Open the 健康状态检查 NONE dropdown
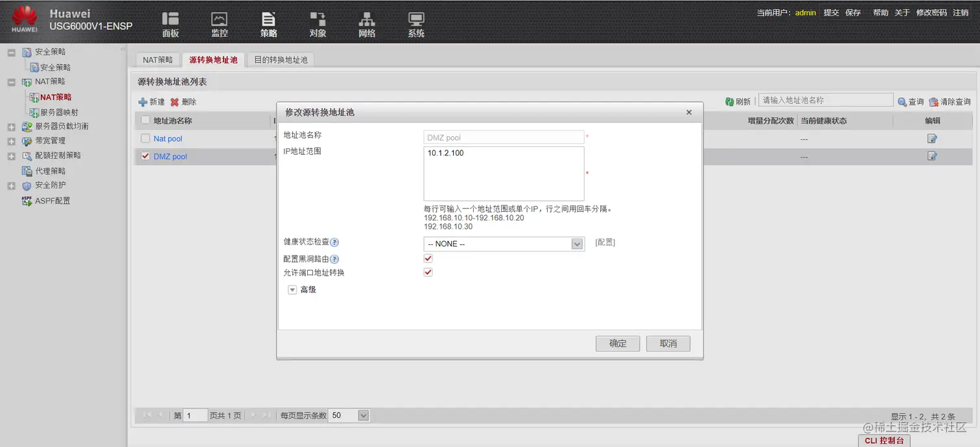The width and height of the screenshot is (980, 447). click(x=576, y=244)
